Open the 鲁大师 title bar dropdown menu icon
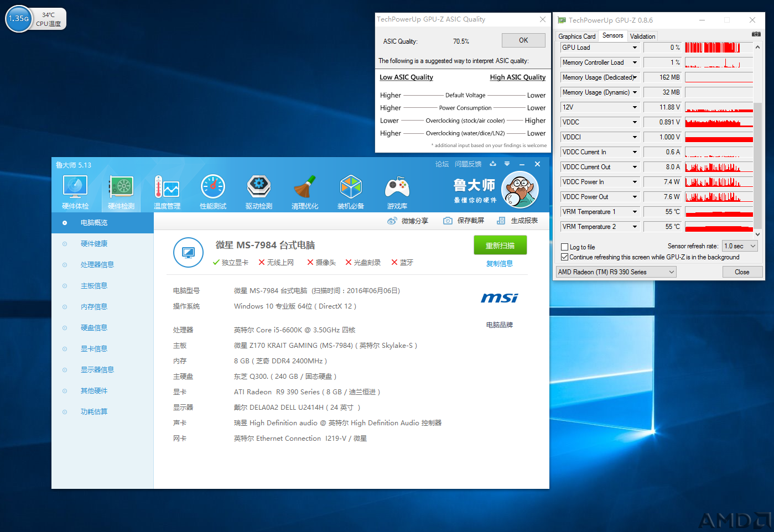Image resolution: width=774 pixels, height=532 pixels. tap(507, 164)
